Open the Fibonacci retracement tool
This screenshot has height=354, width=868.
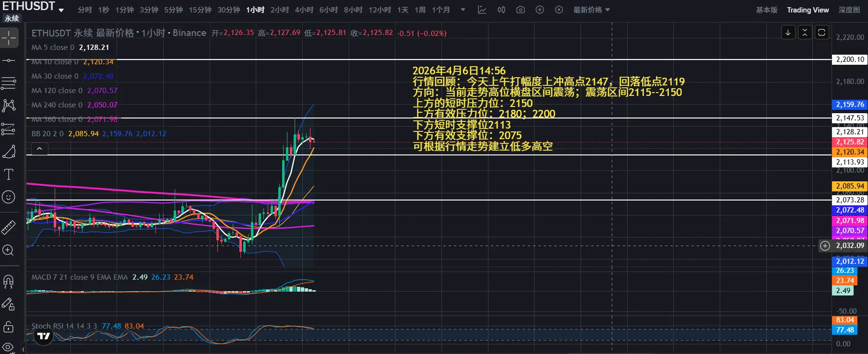pyautogui.click(x=9, y=83)
